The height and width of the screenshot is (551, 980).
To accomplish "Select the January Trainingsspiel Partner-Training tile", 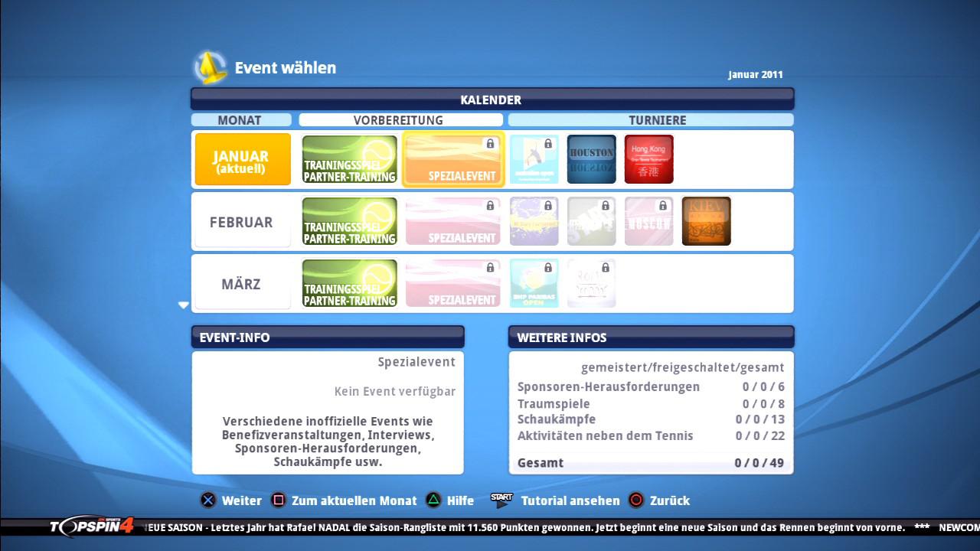I will click(350, 159).
